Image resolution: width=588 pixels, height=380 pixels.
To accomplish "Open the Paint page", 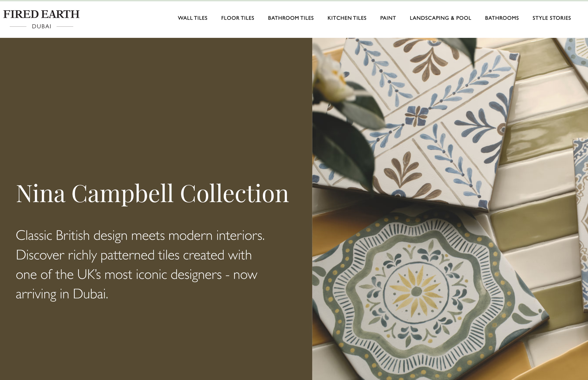I will tap(388, 18).
